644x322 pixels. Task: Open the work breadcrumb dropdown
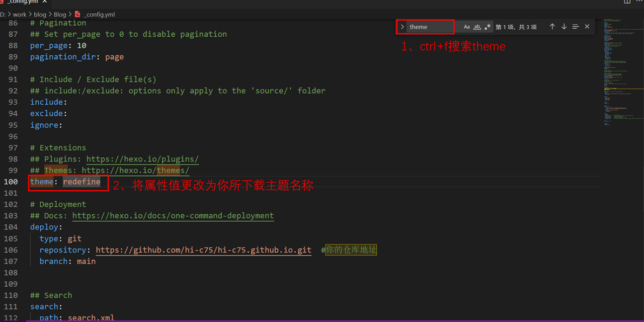tap(20, 15)
